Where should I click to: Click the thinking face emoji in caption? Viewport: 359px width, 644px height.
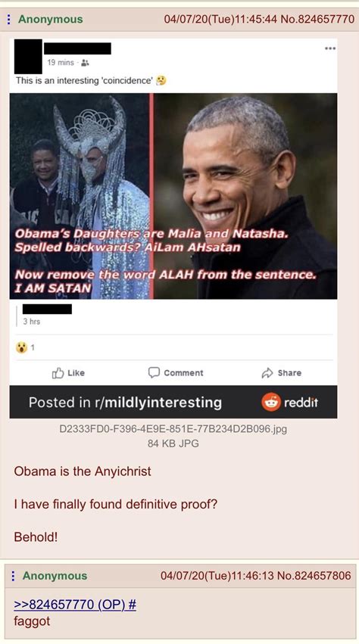[x=161, y=80]
